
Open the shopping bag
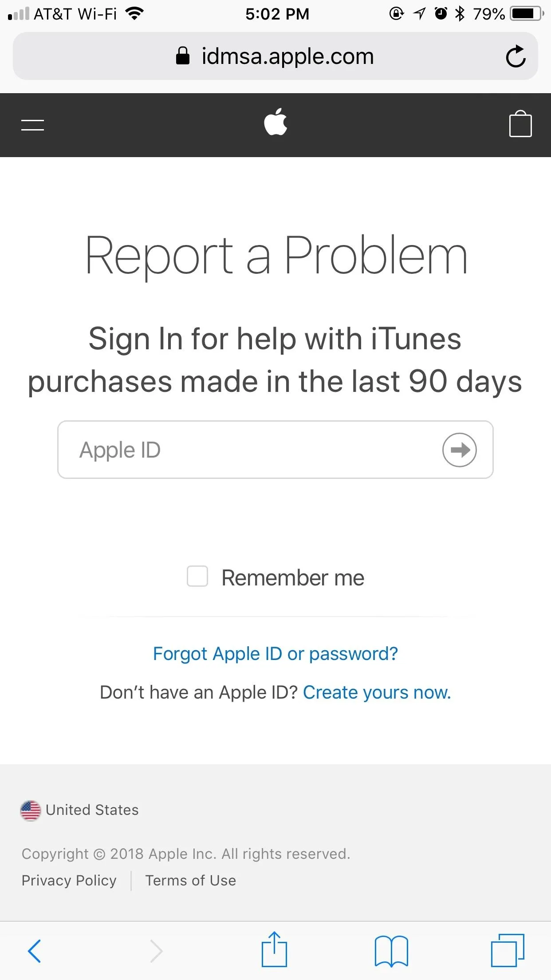[520, 124]
